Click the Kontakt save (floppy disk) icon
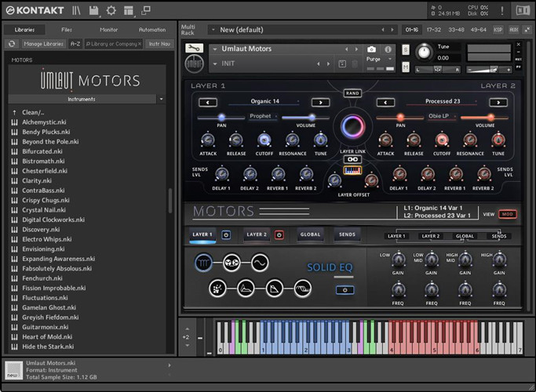The height and width of the screenshot is (392, 536). (x=94, y=10)
